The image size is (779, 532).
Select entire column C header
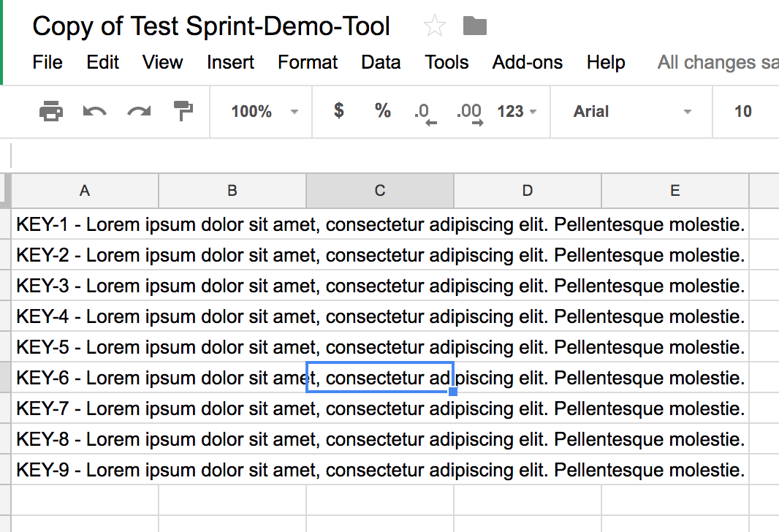pos(379,190)
